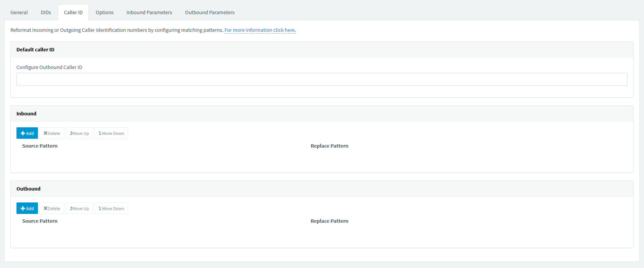The width and height of the screenshot is (644, 268).
Task: Click Move Up in the Inbound section
Action: click(x=79, y=133)
